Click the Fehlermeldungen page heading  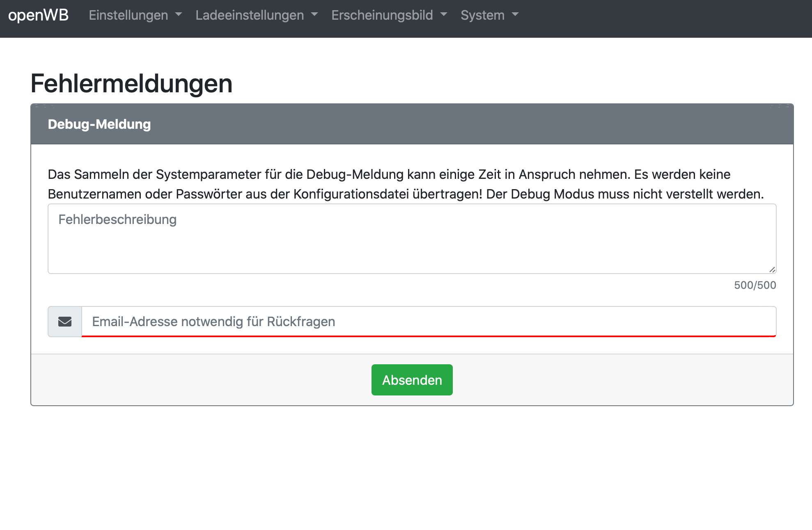131,84
